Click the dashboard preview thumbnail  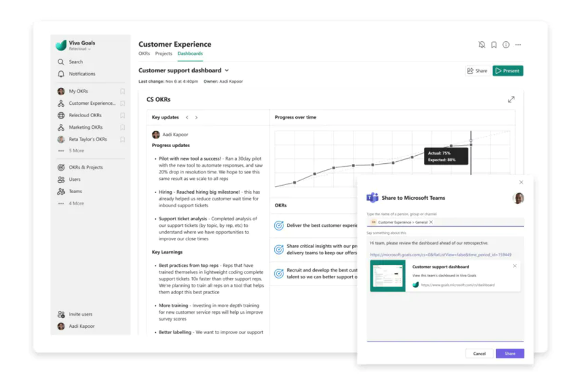(x=388, y=276)
